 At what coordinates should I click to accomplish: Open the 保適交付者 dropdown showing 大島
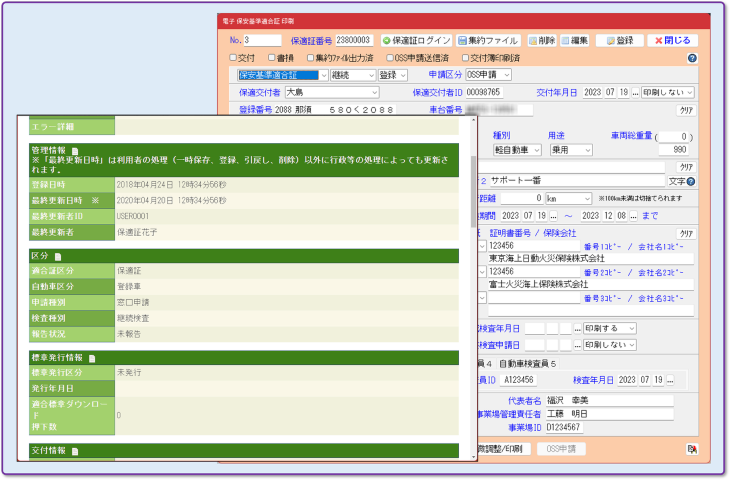click(x=332, y=93)
